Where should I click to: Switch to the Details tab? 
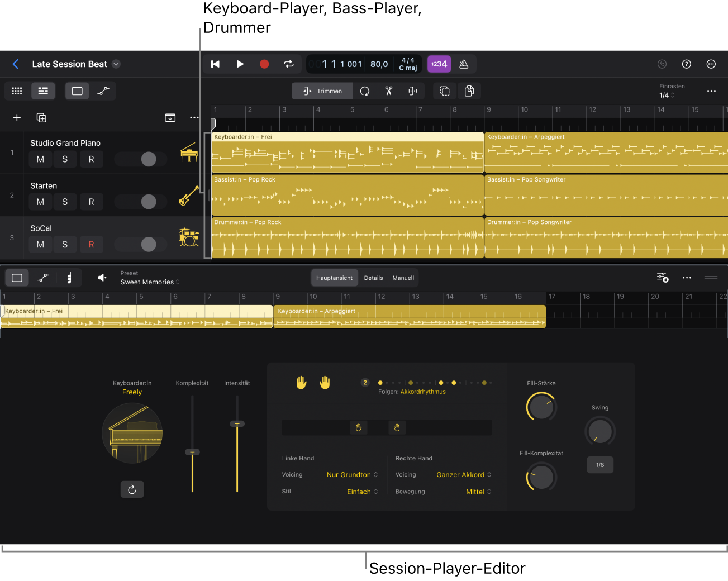[373, 278]
